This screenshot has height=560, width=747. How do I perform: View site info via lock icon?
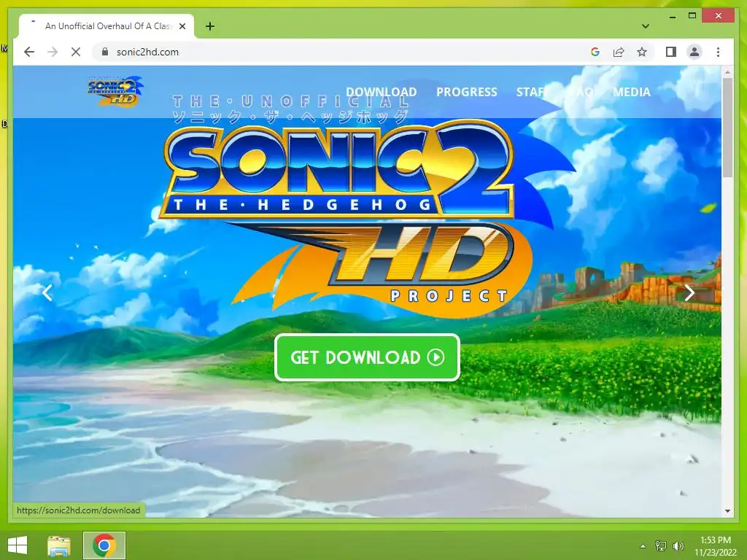click(x=105, y=52)
